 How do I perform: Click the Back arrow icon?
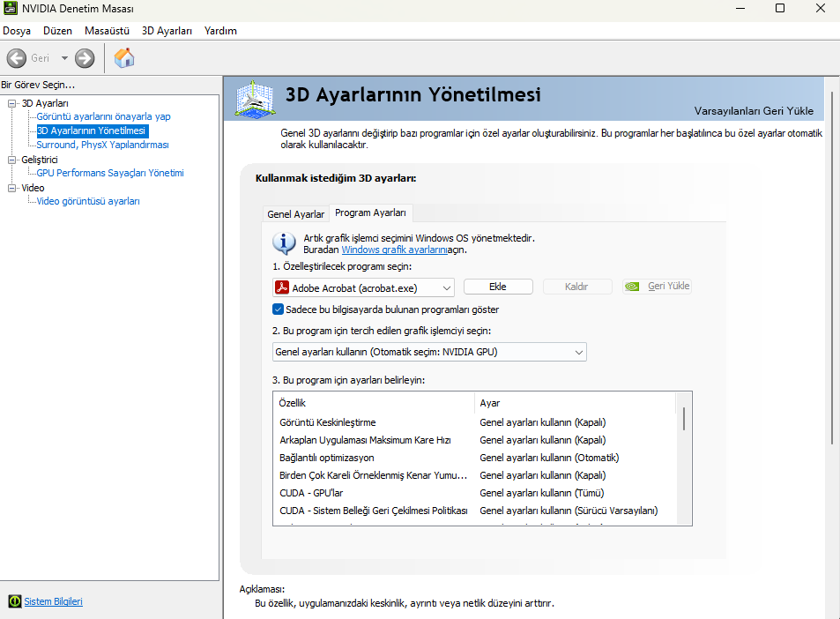pyautogui.click(x=17, y=58)
